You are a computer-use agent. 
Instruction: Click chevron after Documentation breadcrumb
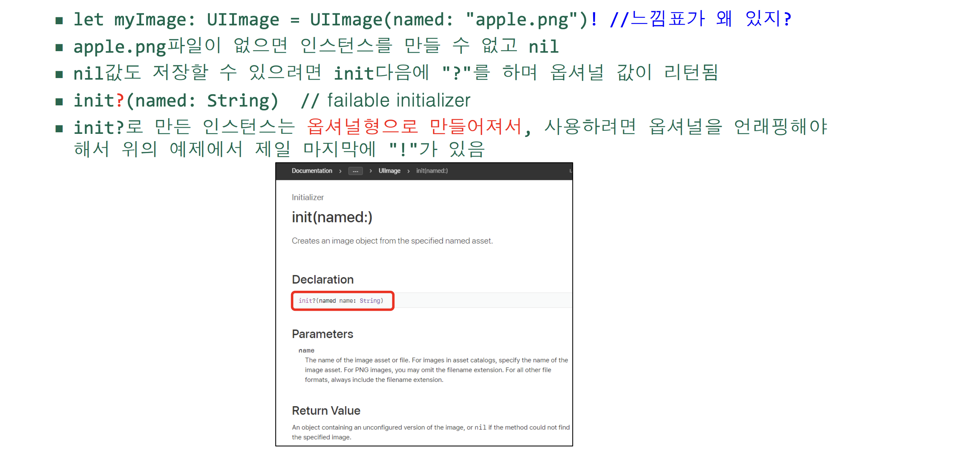point(340,171)
